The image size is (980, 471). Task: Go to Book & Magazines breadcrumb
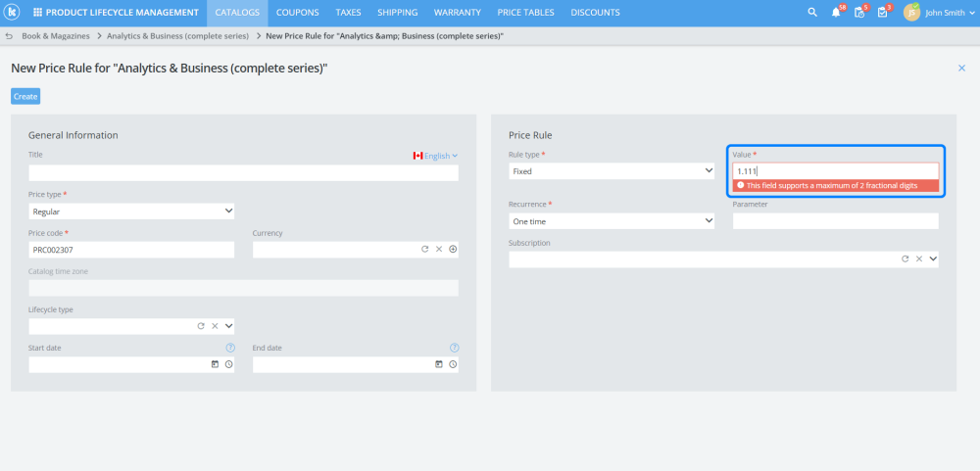(x=56, y=36)
